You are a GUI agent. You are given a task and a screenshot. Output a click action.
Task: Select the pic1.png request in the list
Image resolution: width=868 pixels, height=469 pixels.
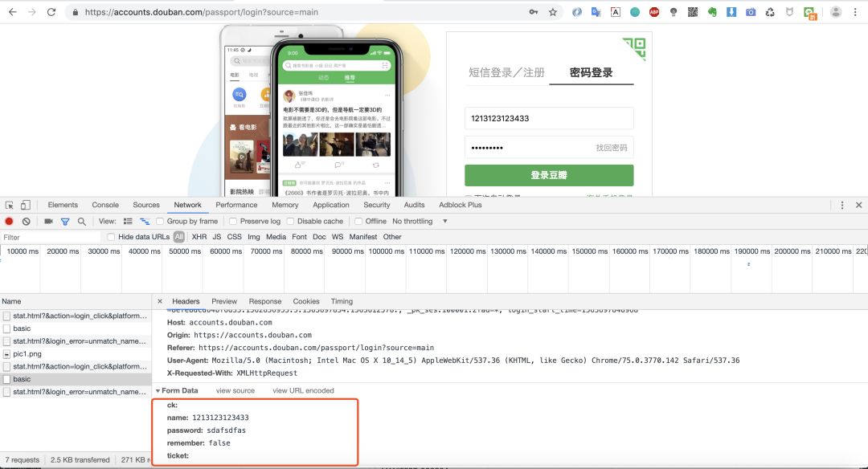point(76,354)
